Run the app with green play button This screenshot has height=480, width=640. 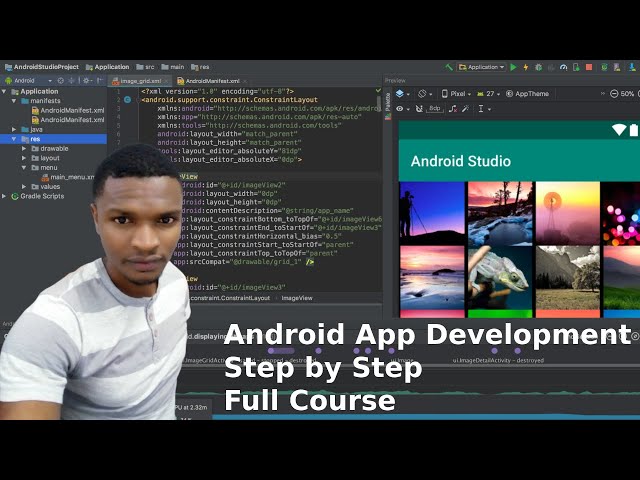coord(513,67)
